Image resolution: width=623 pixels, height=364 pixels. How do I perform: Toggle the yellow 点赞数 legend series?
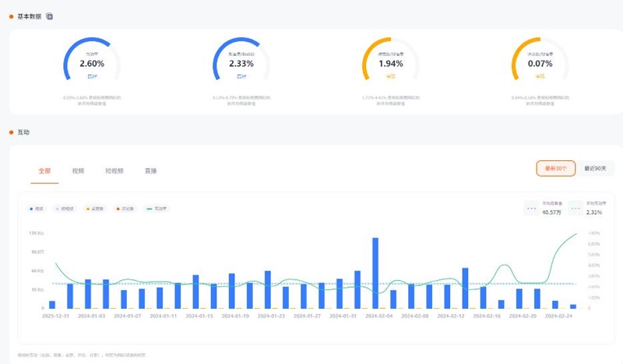[95, 208]
